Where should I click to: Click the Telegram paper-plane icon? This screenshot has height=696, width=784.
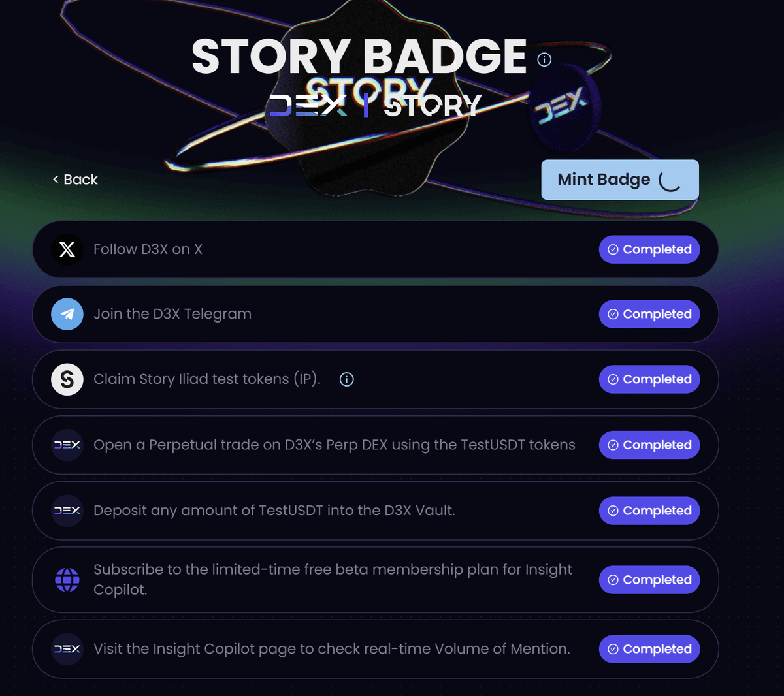67,314
